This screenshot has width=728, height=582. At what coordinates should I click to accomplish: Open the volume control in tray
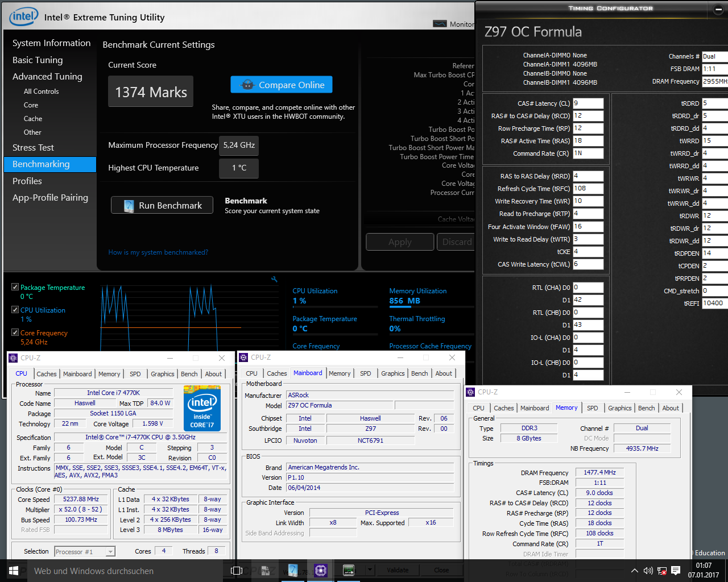[648, 571]
